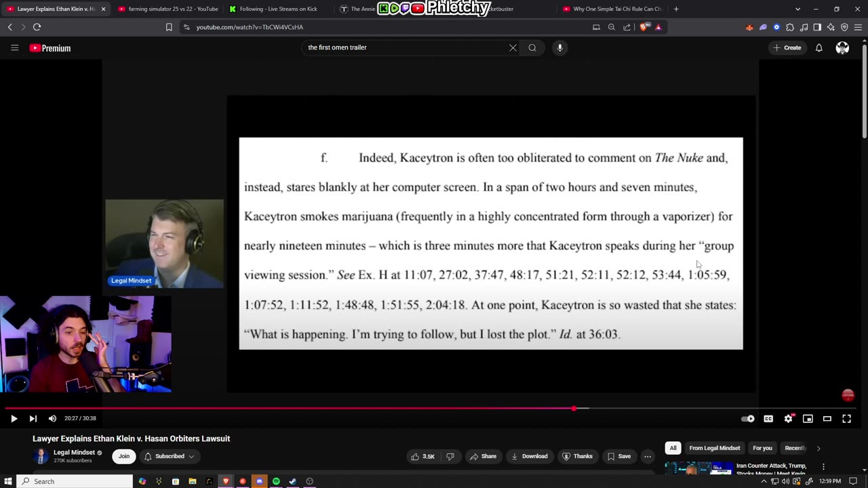Enter full screen mode
Screen dimensions: 868x488
pos(846,419)
